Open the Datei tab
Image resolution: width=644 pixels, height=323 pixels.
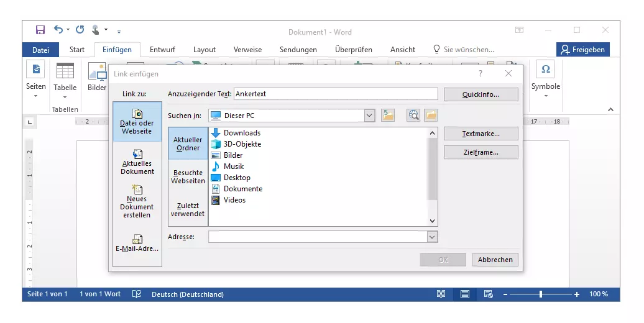[x=40, y=50]
